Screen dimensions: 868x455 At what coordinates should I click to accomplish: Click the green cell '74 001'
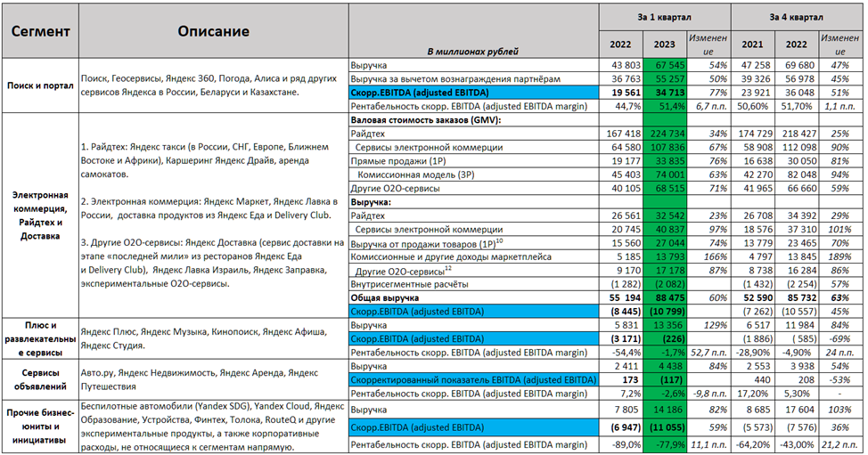coord(664,175)
